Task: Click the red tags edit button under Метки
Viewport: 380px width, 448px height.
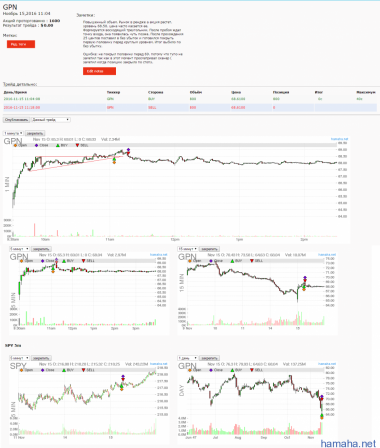Action: pos(21,44)
